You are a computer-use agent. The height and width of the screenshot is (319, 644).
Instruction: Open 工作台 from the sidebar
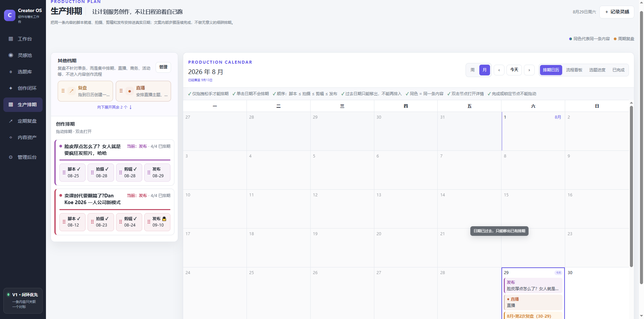click(x=23, y=39)
